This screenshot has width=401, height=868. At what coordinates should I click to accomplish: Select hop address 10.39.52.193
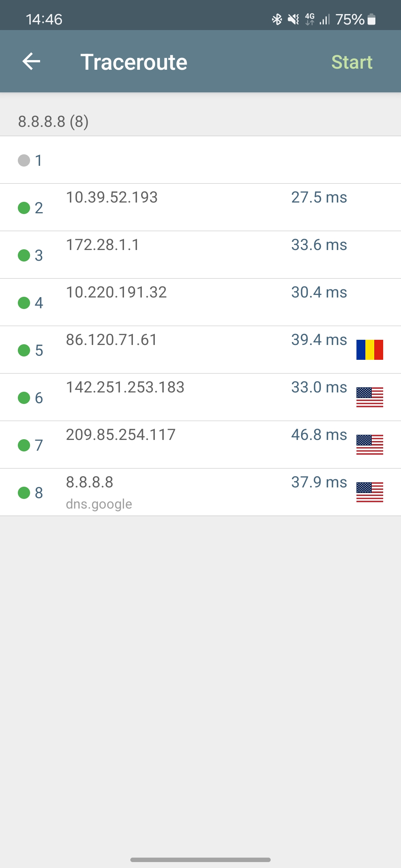(x=112, y=197)
